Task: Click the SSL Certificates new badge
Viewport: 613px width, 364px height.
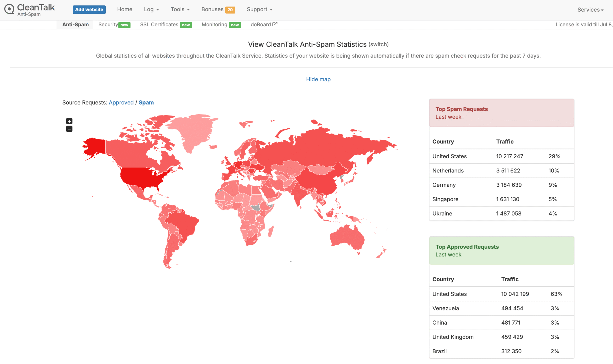Action: [186, 25]
